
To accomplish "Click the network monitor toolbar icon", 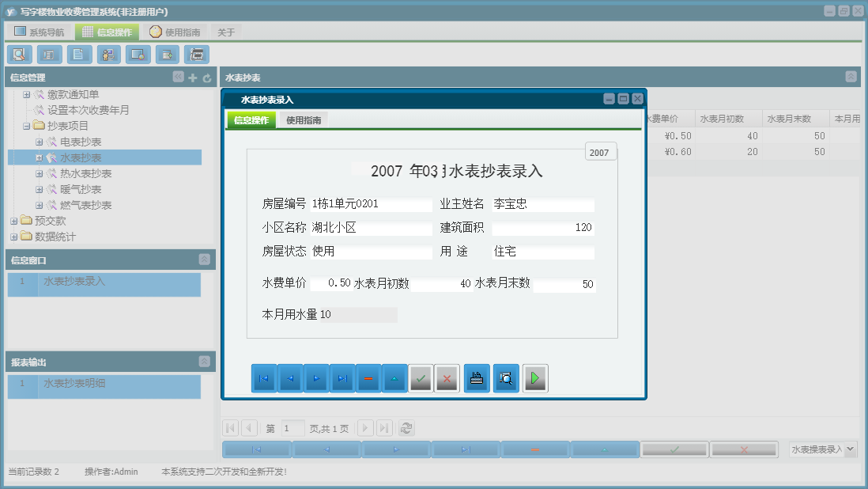I will tap(138, 55).
